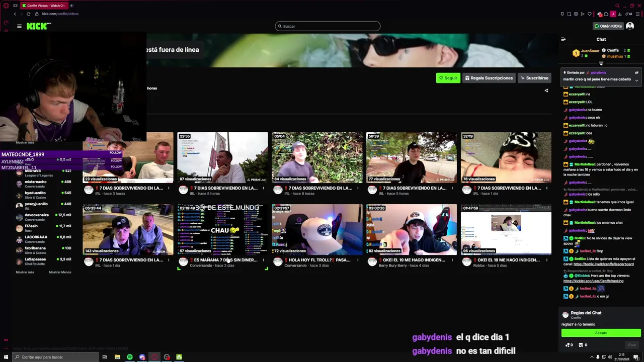644x362 pixels.
Task: Click the heart bookmark icon in browser toolbar
Action: 590,14
